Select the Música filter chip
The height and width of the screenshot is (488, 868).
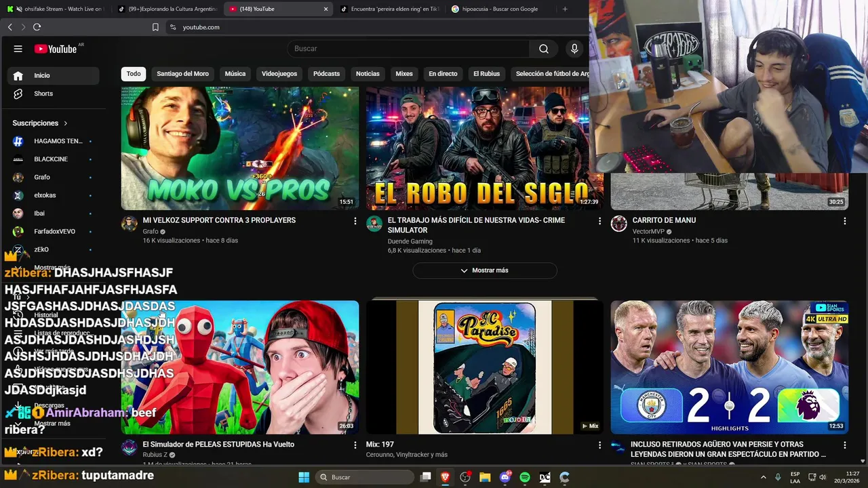click(x=235, y=74)
